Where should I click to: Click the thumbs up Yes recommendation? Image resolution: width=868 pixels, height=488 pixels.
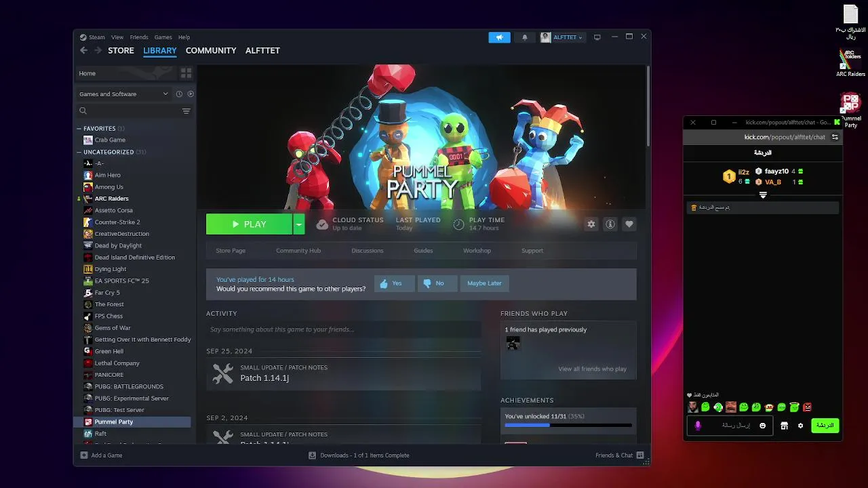coord(394,283)
